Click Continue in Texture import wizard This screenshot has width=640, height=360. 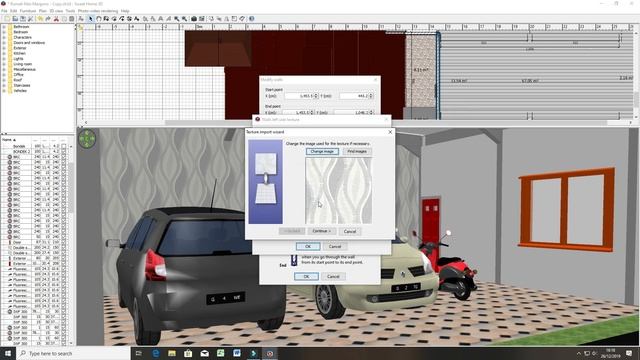322,231
